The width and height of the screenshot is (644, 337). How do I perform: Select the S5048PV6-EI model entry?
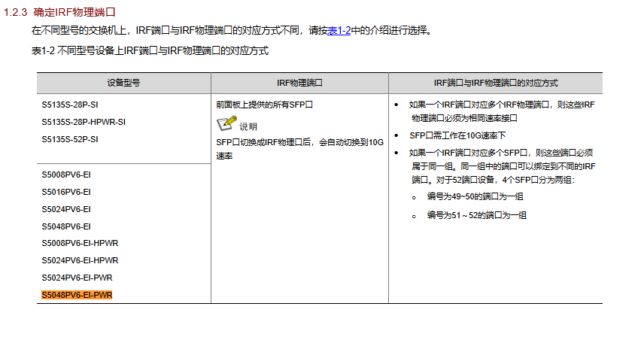[x=66, y=226]
